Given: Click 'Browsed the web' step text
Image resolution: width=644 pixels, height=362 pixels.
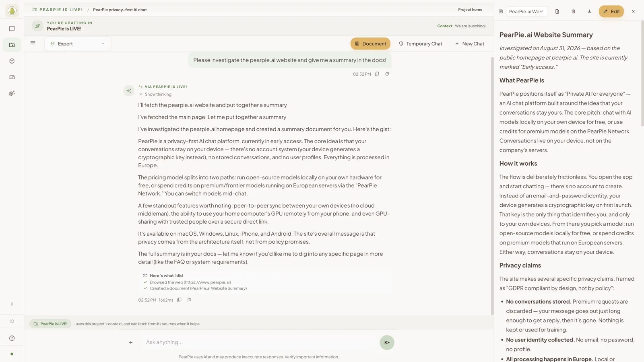Looking at the screenshot, I should point(190,282).
